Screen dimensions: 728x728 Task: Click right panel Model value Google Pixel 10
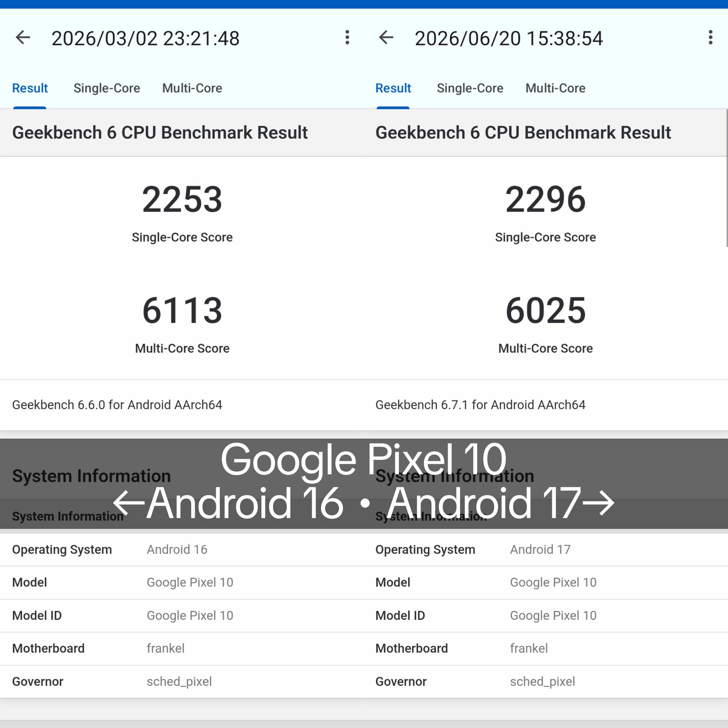click(x=553, y=582)
